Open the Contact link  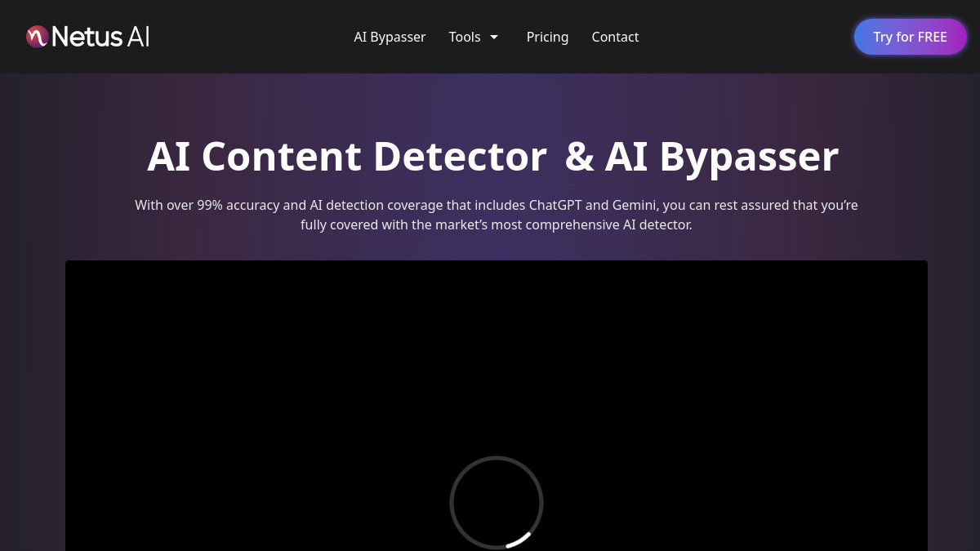(x=615, y=37)
